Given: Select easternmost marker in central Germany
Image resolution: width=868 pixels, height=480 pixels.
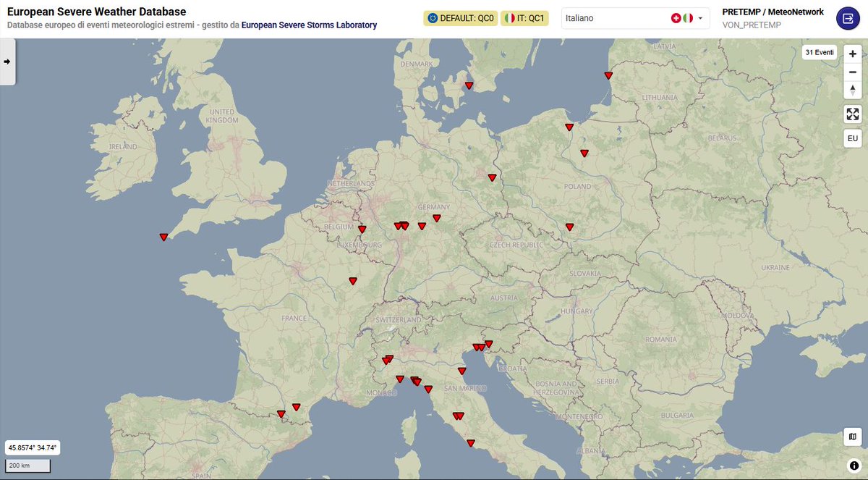Looking at the screenshot, I should (436, 218).
